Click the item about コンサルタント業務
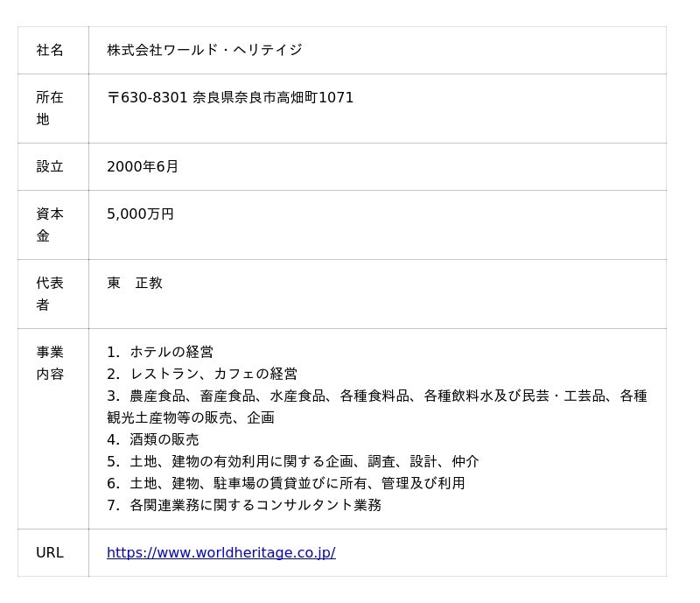The height and width of the screenshot is (603, 700). 255,506
